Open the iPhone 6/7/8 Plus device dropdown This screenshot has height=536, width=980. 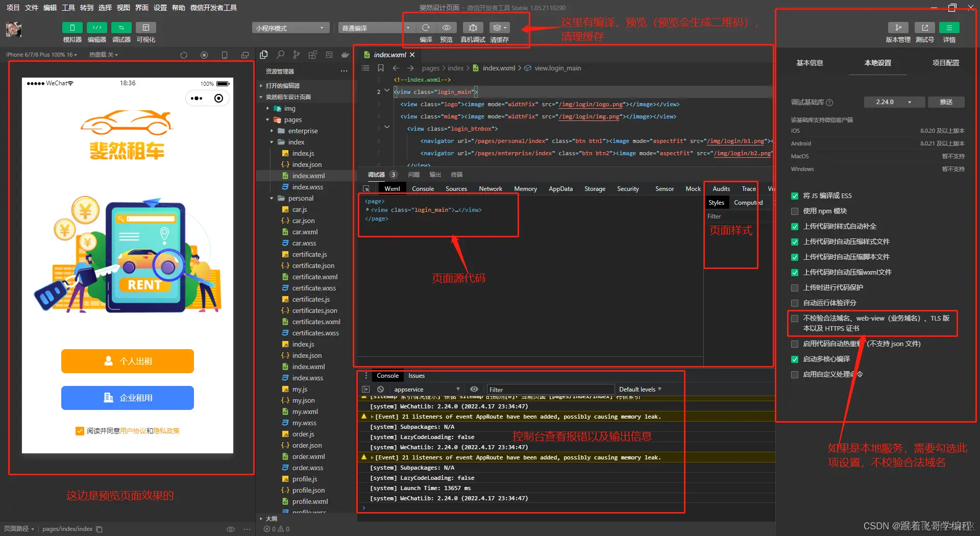tap(42, 55)
